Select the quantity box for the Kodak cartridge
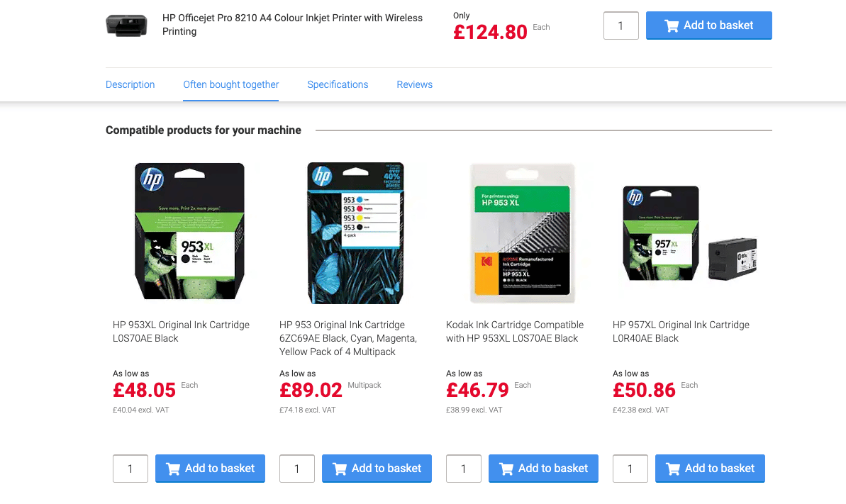The width and height of the screenshot is (846, 504). click(x=464, y=469)
